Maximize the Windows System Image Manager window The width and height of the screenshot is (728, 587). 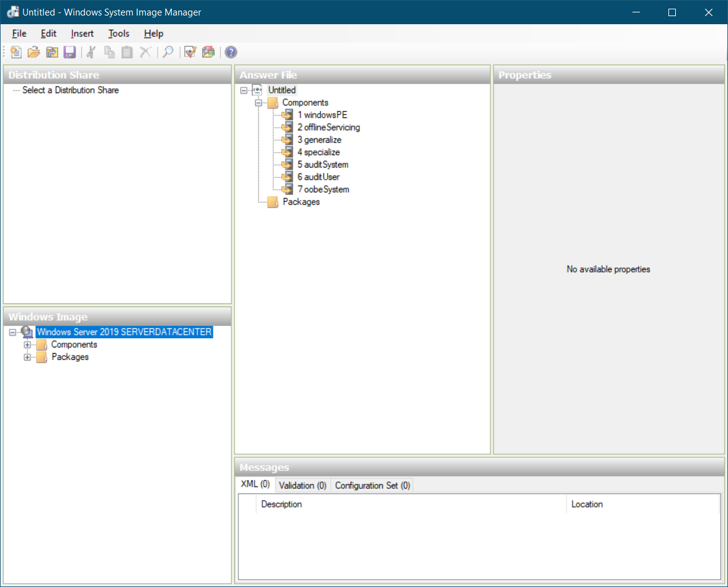(x=672, y=12)
